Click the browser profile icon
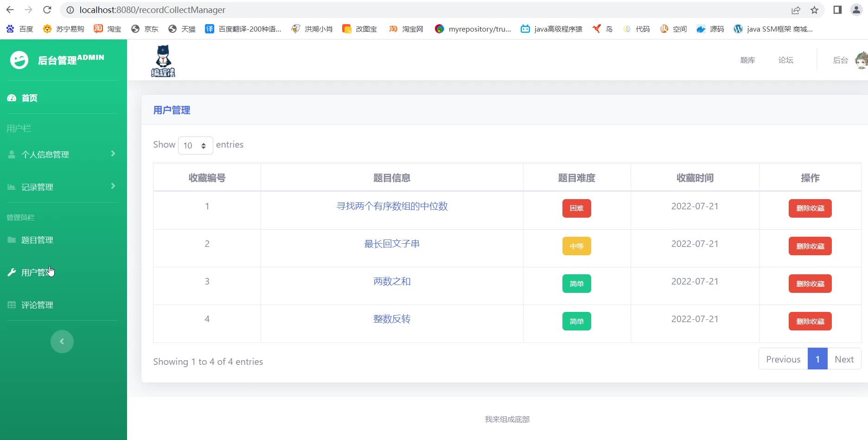 pyautogui.click(x=856, y=10)
